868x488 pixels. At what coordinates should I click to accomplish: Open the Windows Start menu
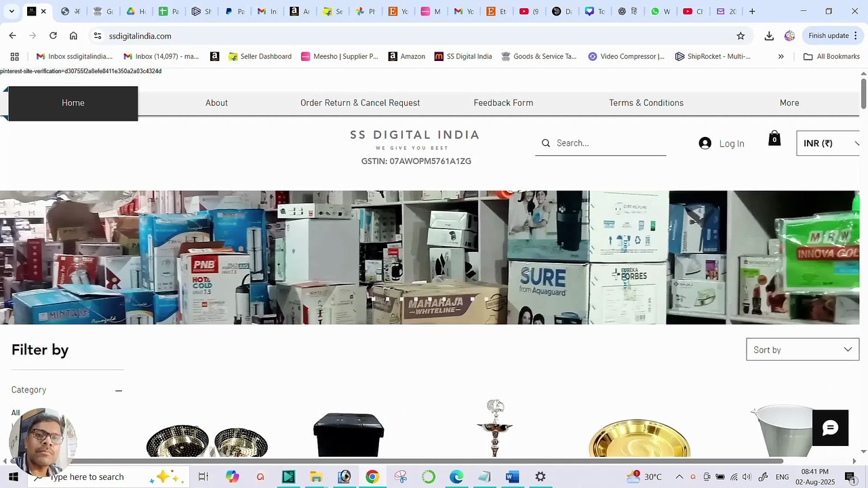tap(14, 476)
